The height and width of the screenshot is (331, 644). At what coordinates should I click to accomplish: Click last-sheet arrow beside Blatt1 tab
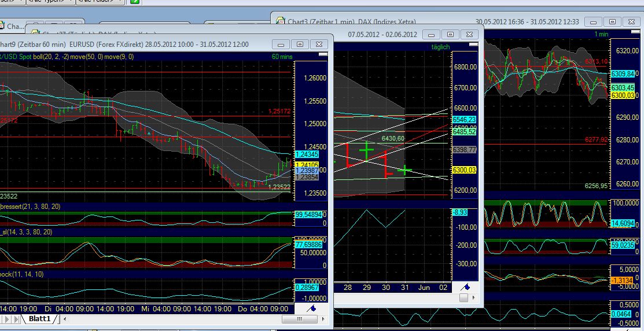click(x=16, y=319)
